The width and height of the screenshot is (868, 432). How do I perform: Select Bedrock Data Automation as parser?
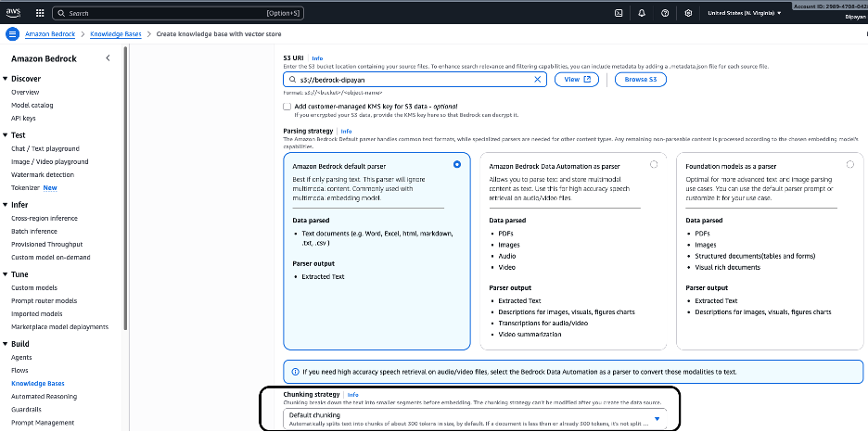[654, 164]
